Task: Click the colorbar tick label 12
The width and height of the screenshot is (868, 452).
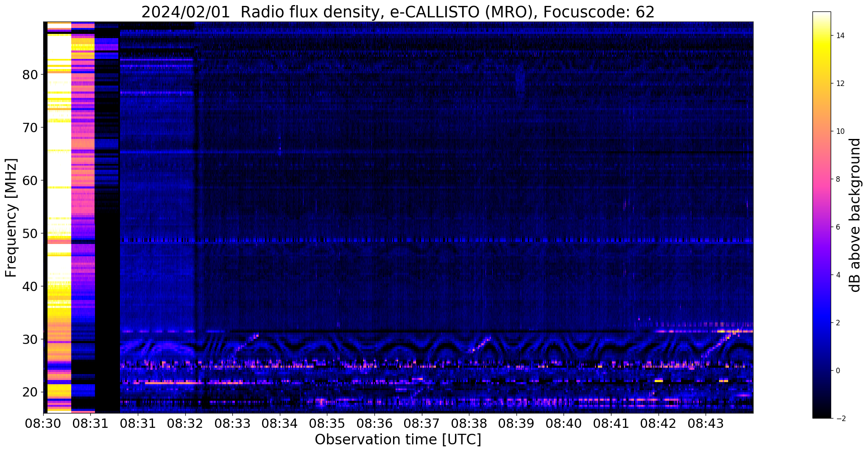Action: click(x=839, y=83)
